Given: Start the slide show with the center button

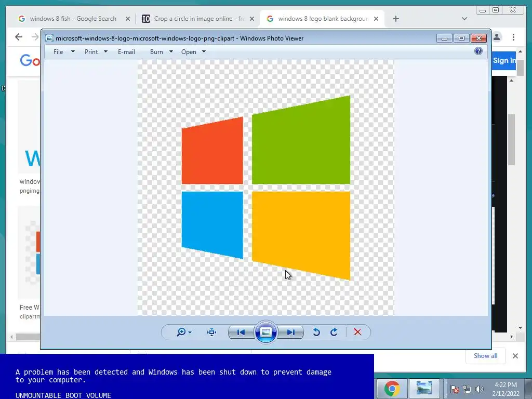Looking at the screenshot, I should click(265, 332).
